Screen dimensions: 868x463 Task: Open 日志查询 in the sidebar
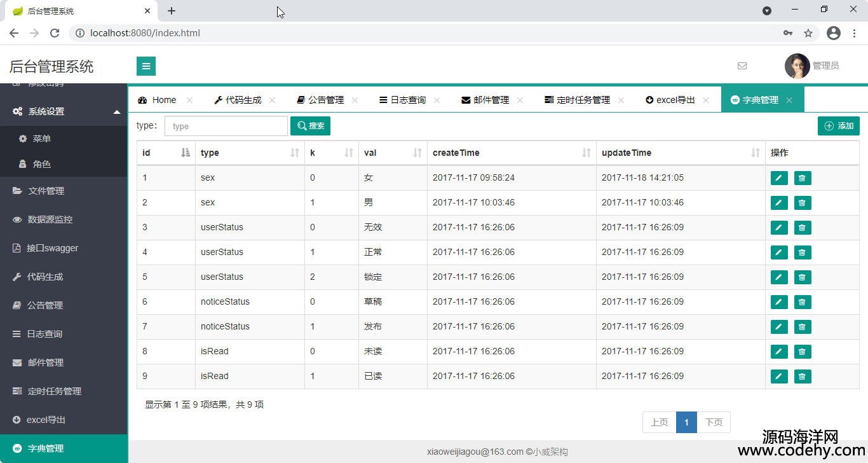[64, 334]
